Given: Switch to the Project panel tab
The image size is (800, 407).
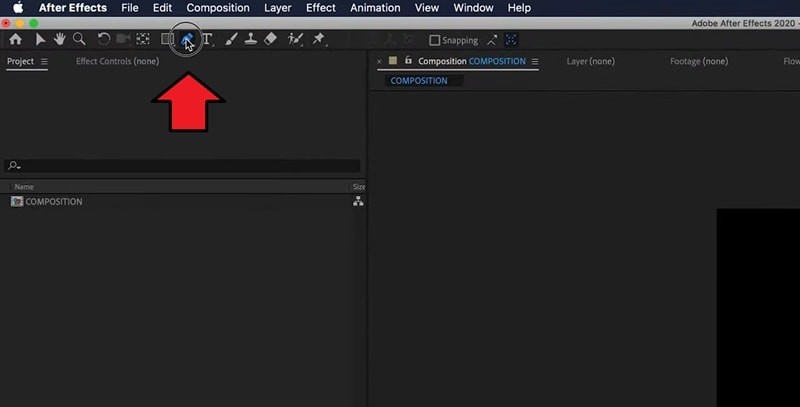Looking at the screenshot, I should point(20,61).
